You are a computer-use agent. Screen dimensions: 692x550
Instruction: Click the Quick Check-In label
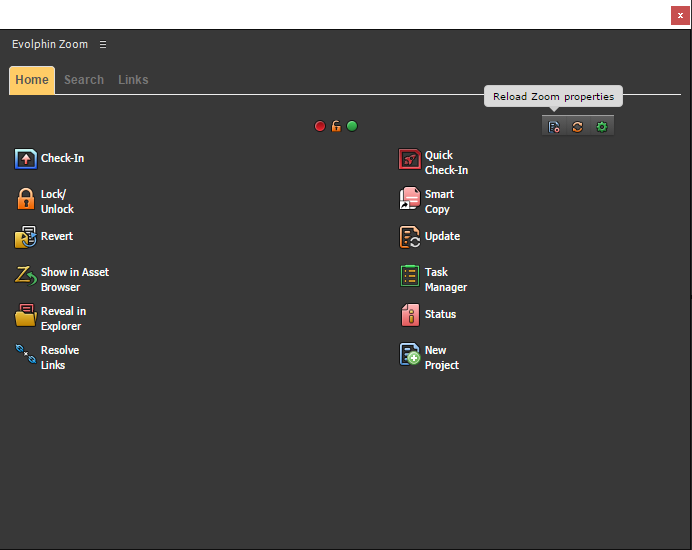pos(446,163)
